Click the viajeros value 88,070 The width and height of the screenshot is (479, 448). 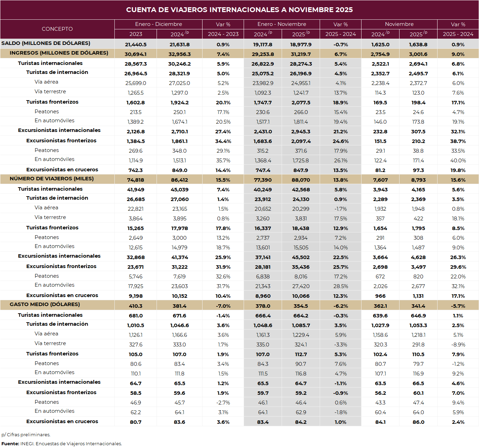tap(301, 180)
